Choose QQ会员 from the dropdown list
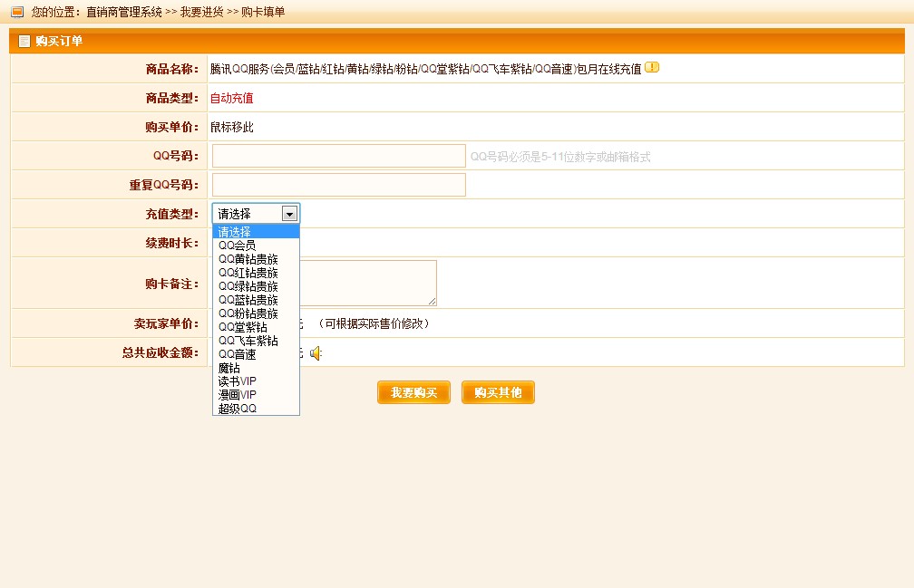 click(256, 246)
